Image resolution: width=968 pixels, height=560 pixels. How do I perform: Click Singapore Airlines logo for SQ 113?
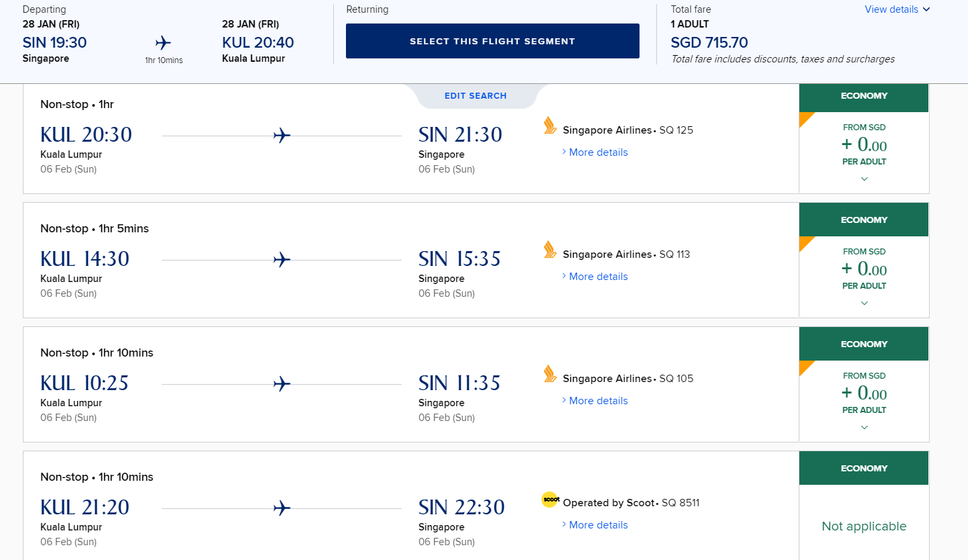tap(550, 250)
